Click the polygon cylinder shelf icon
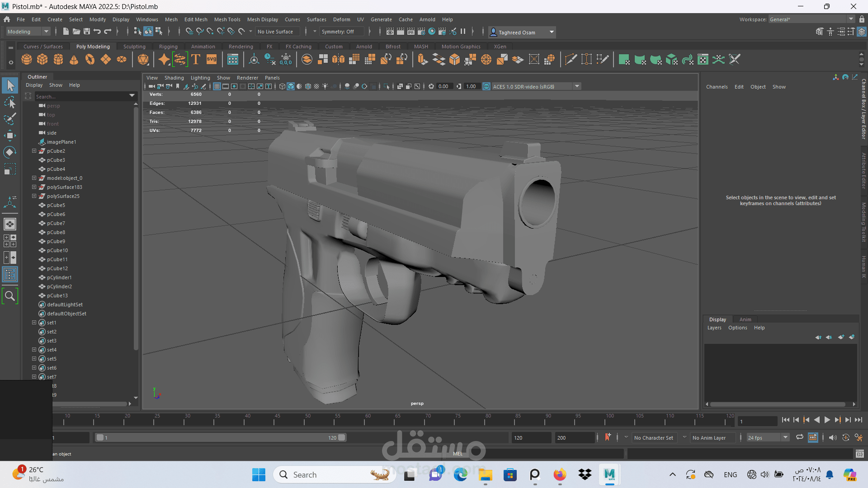868x488 pixels. pos(58,60)
